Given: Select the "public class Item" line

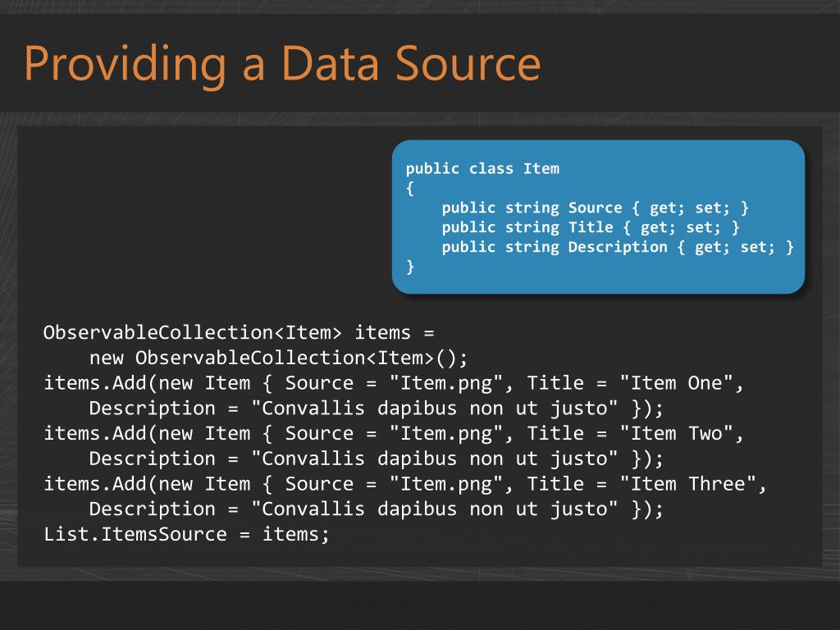Looking at the screenshot, I should pos(482,169).
